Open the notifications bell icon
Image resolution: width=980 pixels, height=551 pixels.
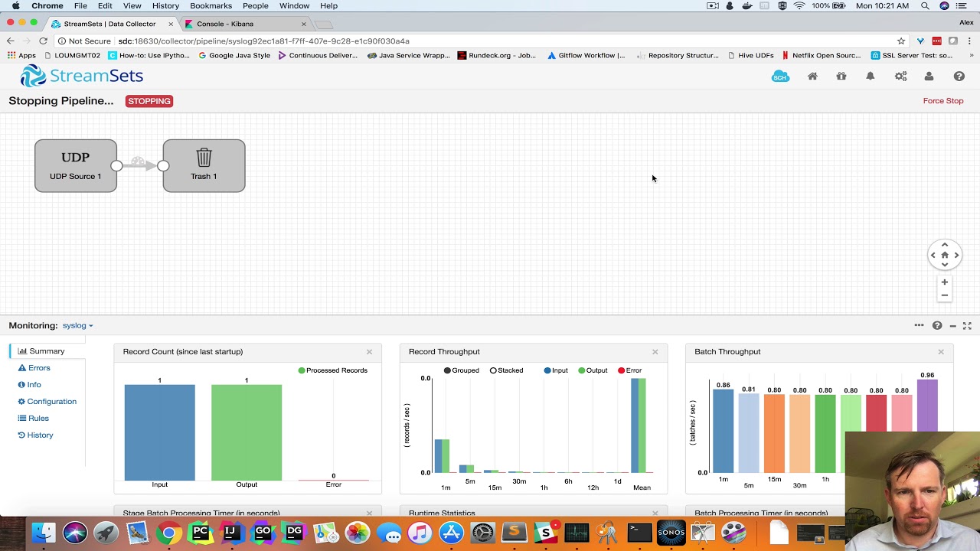click(871, 77)
